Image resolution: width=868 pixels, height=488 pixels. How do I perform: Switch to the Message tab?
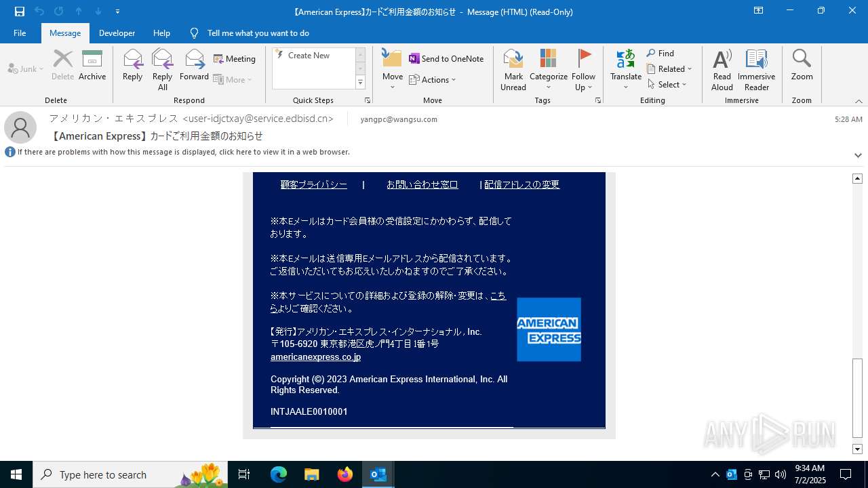(65, 33)
